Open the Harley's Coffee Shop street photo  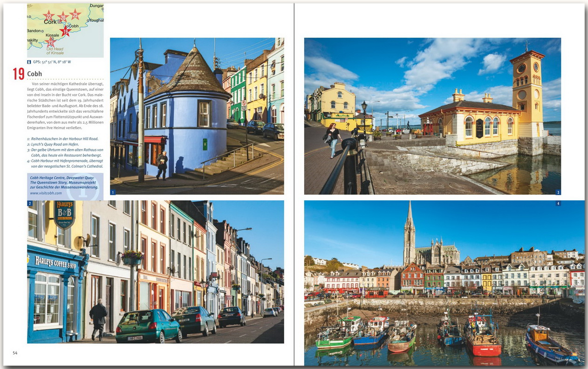click(155, 272)
